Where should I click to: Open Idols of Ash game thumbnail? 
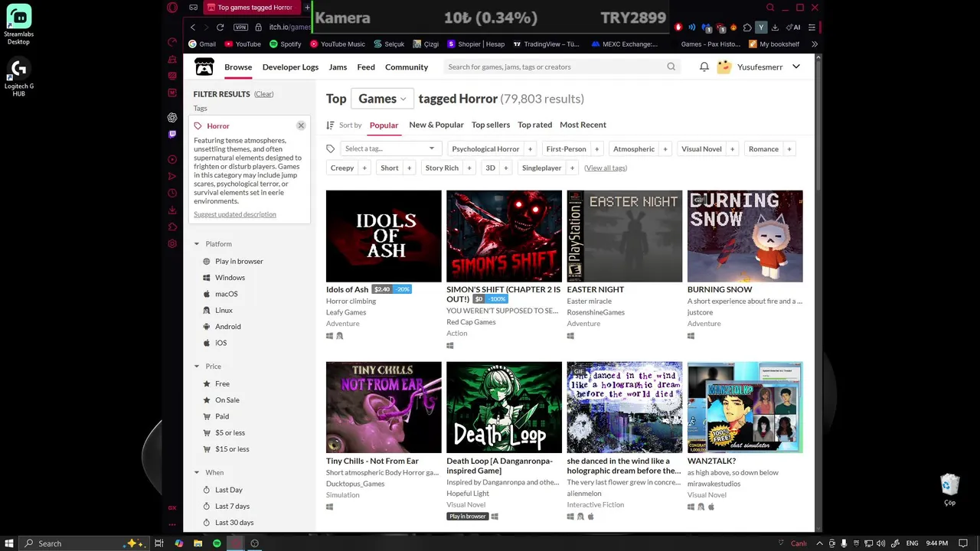point(384,236)
